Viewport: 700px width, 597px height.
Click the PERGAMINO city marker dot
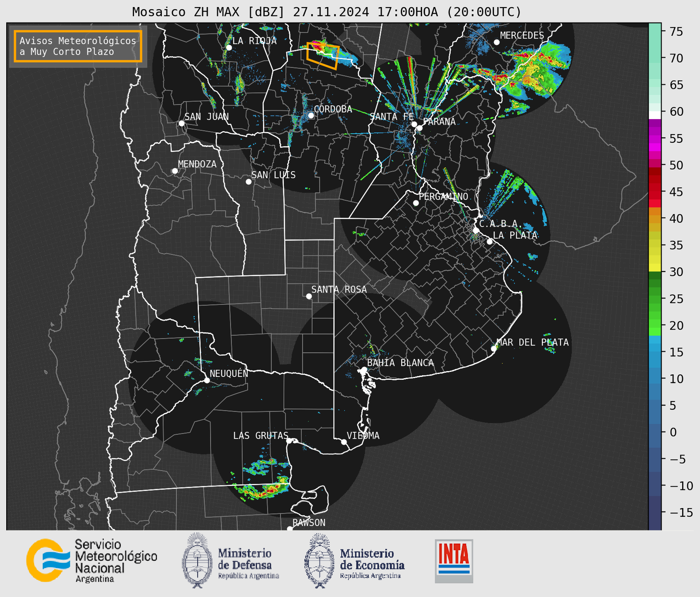pyautogui.click(x=416, y=203)
